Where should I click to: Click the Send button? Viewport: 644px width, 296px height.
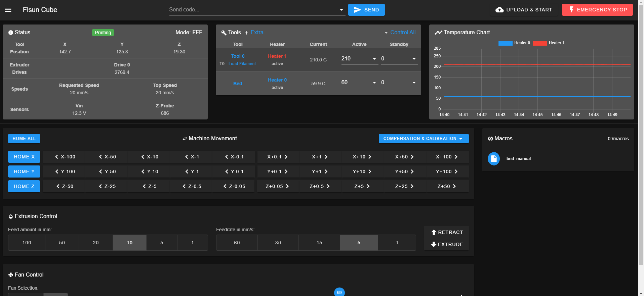pyautogui.click(x=366, y=10)
